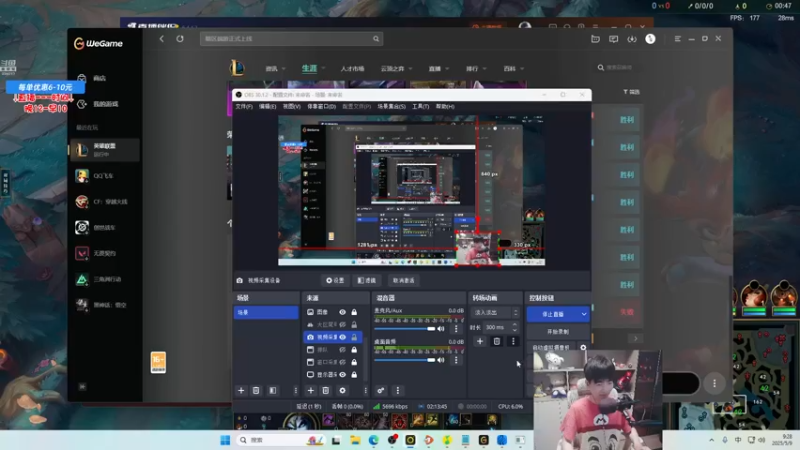Open virtual camera settings gear
Viewport: 800px width, 450px height.
pos(583,347)
